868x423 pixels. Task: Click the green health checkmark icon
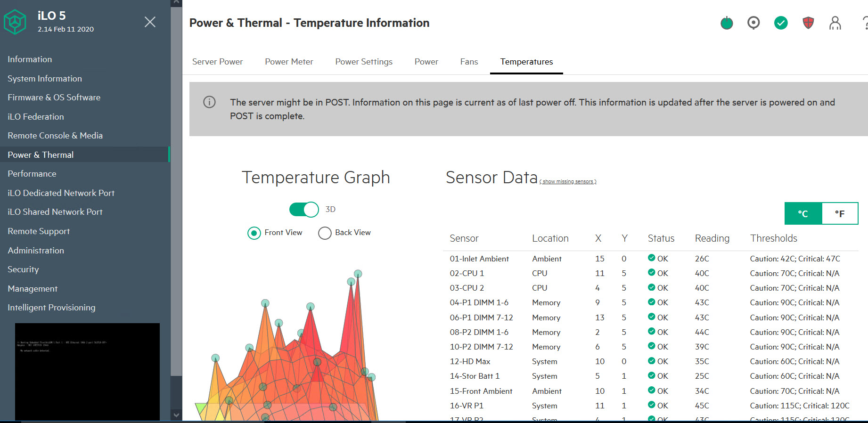[781, 23]
